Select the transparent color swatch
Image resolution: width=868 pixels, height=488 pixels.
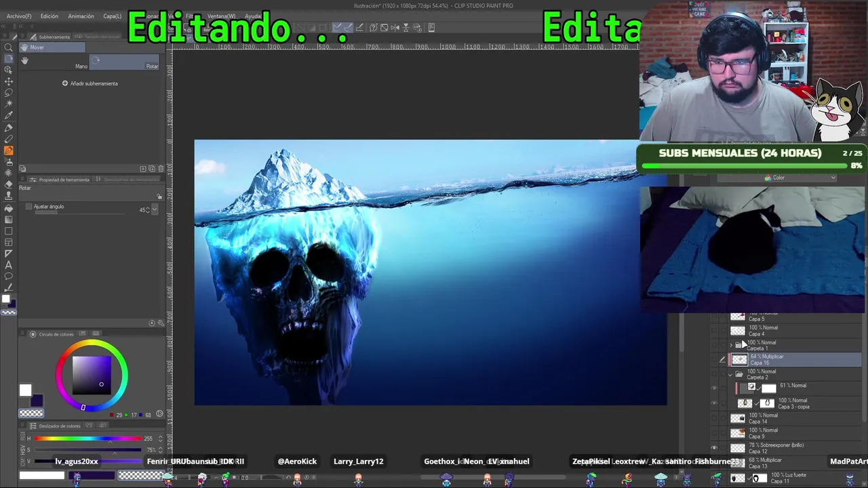pyautogui.click(x=31, y=413)
